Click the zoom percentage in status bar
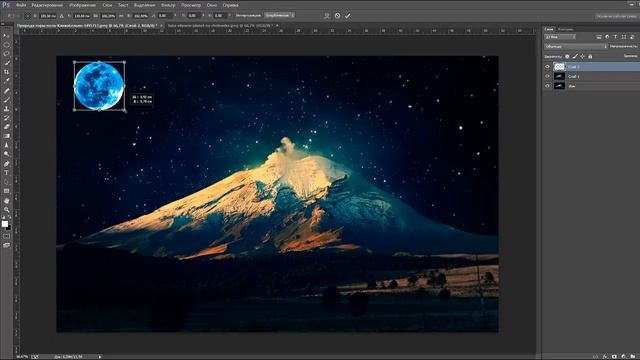Screen dimensions: 640x360 [x=22, y=357]
